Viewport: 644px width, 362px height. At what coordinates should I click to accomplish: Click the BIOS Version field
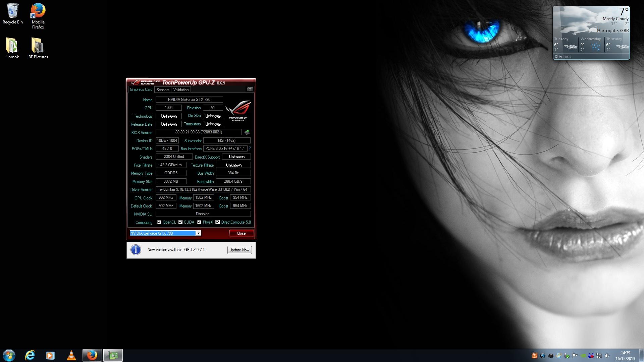point(199,132)
